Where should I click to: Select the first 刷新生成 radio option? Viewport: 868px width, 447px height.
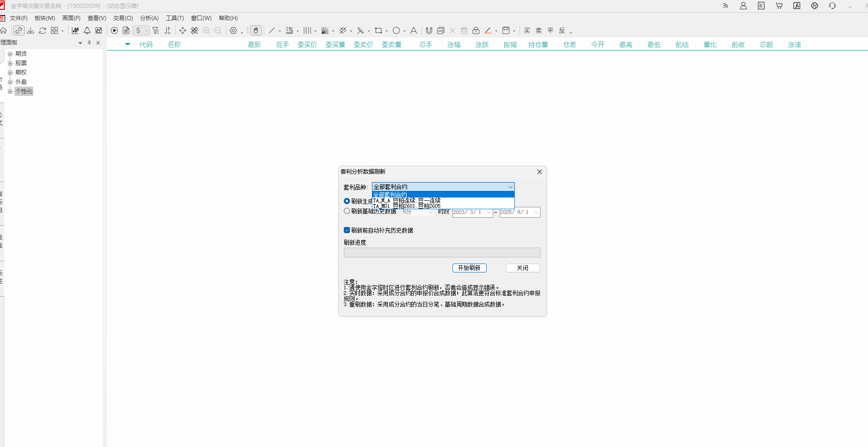pos(347,201)
